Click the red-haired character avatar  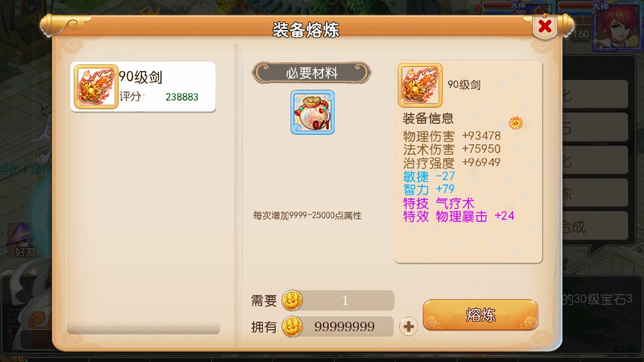click(617, 27)
